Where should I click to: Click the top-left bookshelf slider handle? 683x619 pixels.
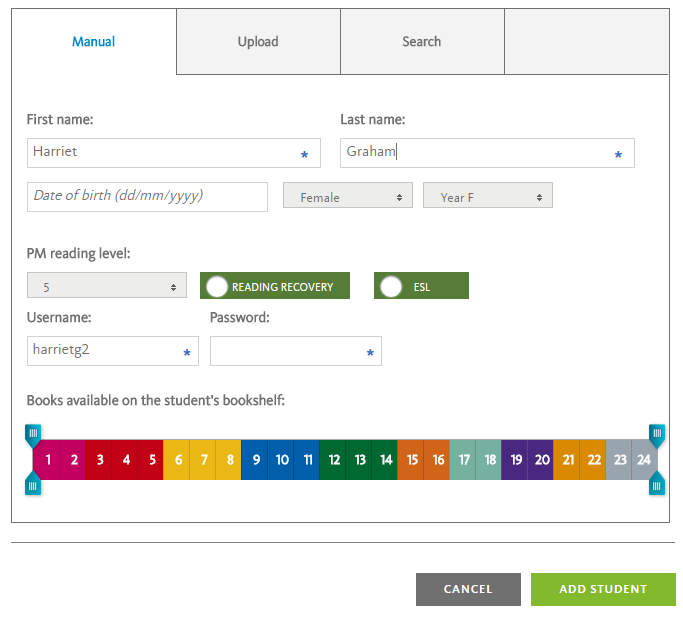click(x=33, y=436)
